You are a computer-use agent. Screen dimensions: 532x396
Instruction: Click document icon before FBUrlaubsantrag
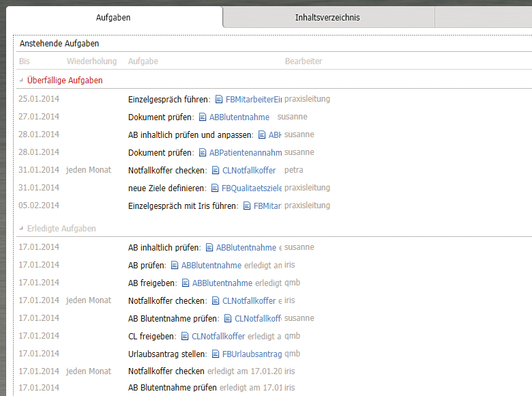click(x=215, y=354)
